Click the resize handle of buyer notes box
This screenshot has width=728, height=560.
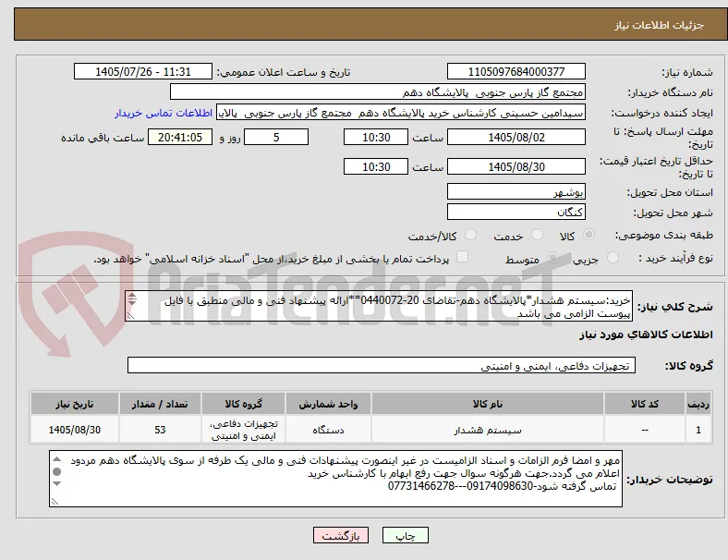[55, 502]
